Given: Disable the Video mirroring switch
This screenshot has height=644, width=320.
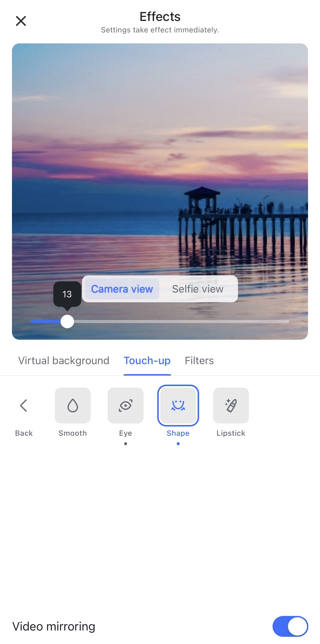Looking at the screenshot, I should 290,626.
